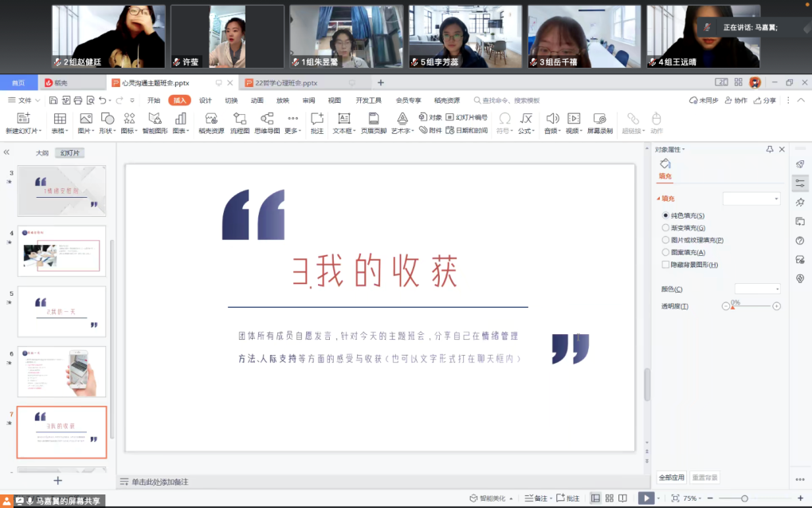Enable 隐藏背景图形 checkbox
The image size is (812, 508).
point(666,265)
